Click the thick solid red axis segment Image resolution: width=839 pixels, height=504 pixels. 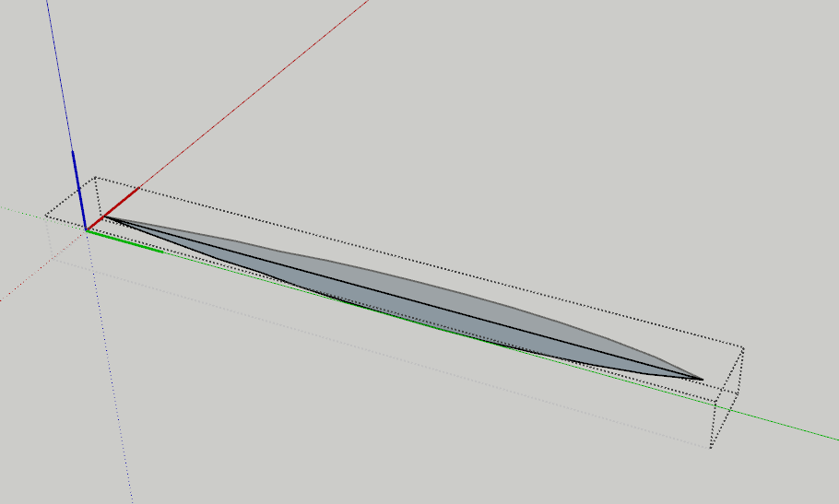coord(112,209)
